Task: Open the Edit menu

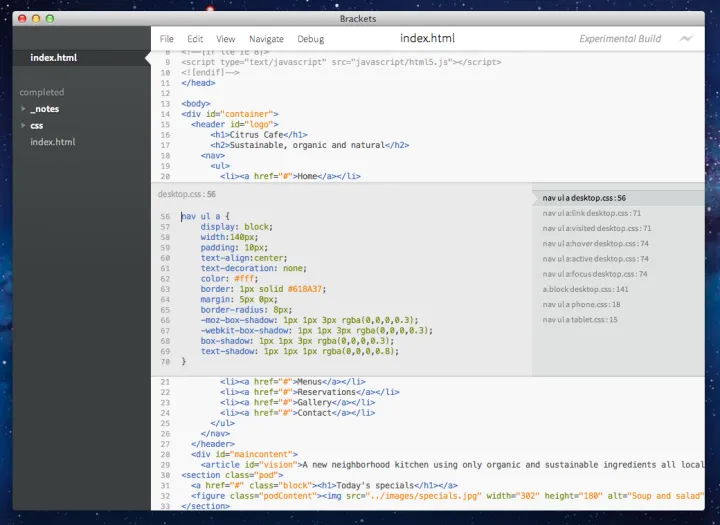Action: [195, 39]
